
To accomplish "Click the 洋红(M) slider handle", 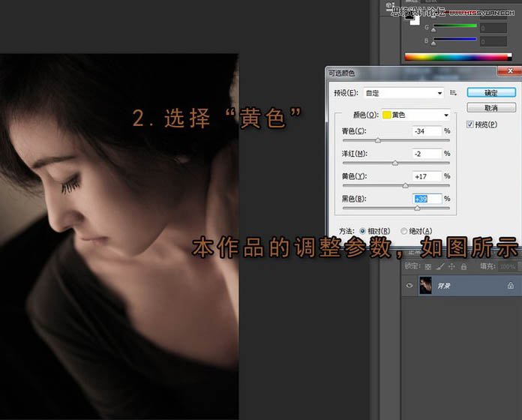I will pos(395,163).
